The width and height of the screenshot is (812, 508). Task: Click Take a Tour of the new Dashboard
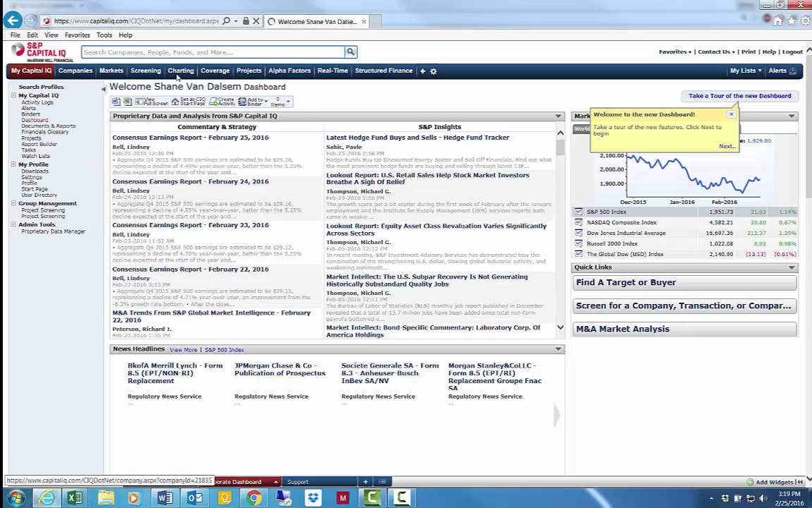point(739,96)
